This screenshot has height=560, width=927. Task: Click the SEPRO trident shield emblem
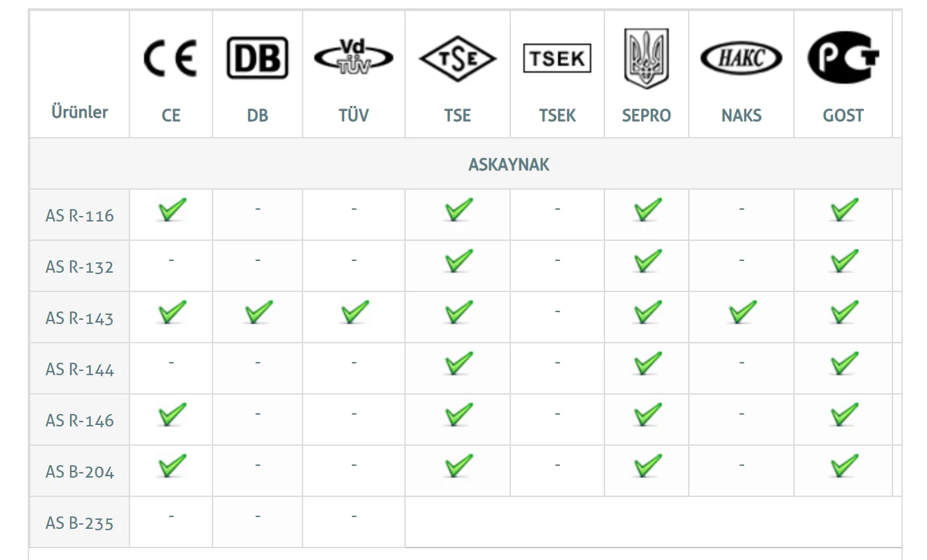(x=646, y=58)
